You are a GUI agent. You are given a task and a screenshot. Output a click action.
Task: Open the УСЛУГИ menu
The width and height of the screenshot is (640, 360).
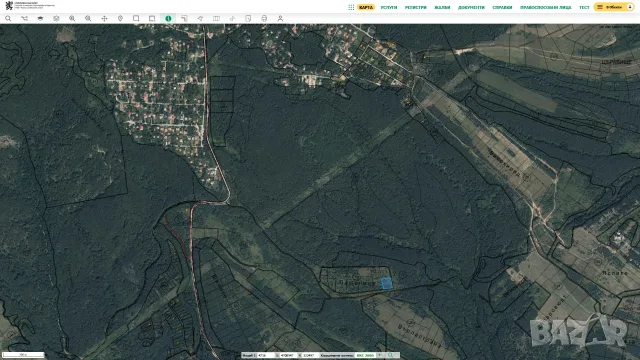point(389,7)
